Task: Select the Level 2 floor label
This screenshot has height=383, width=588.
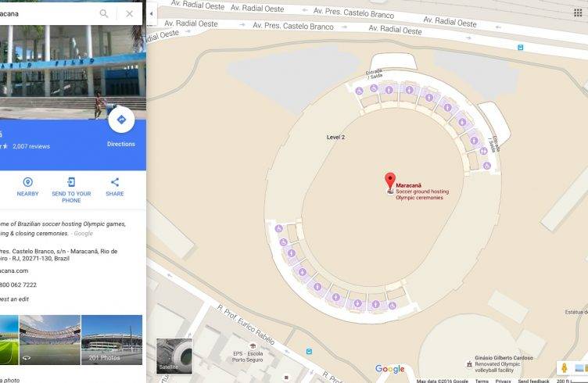Action: click(x=335, y=137)
